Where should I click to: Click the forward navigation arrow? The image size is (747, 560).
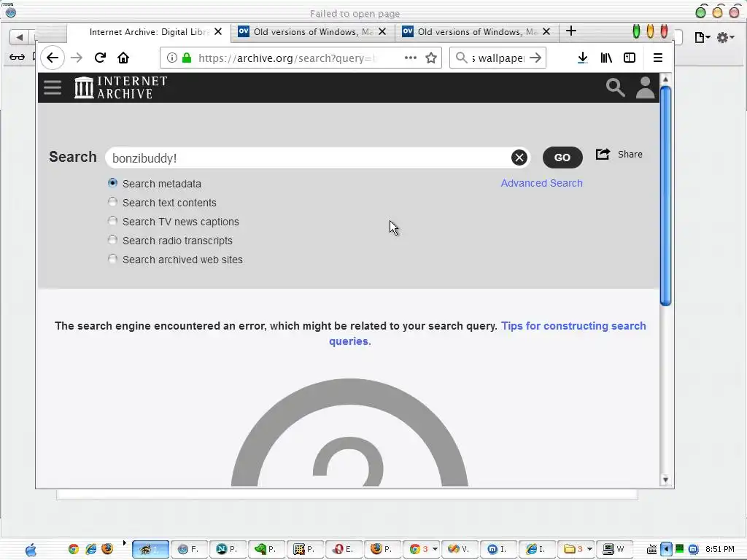coord(76,58)
